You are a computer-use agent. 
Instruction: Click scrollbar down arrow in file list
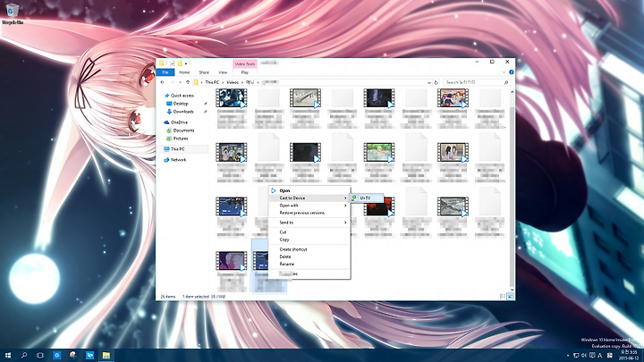tap(512, 290)
